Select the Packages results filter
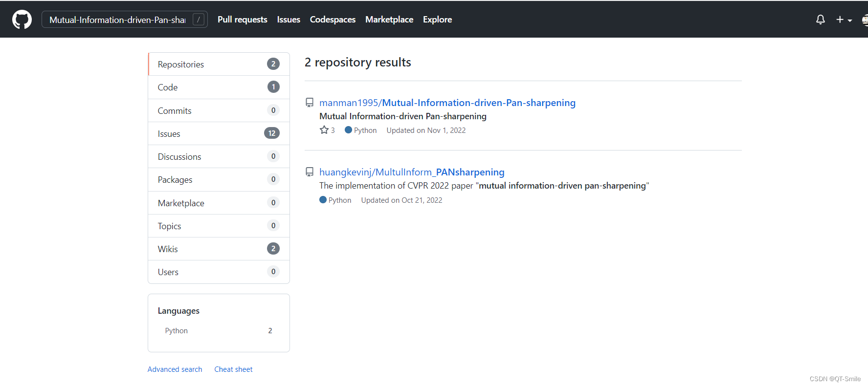This screenshot has height=387, width=868. coord(219,179)
